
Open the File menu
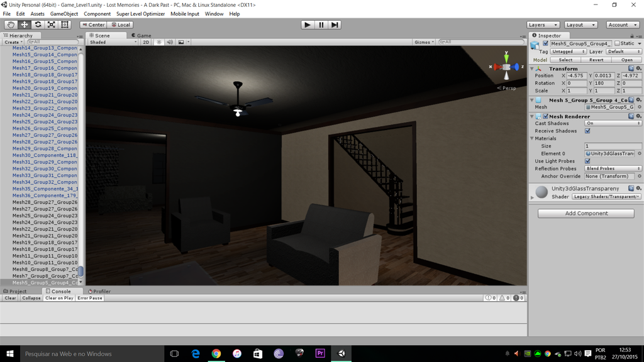click(6, 14)
